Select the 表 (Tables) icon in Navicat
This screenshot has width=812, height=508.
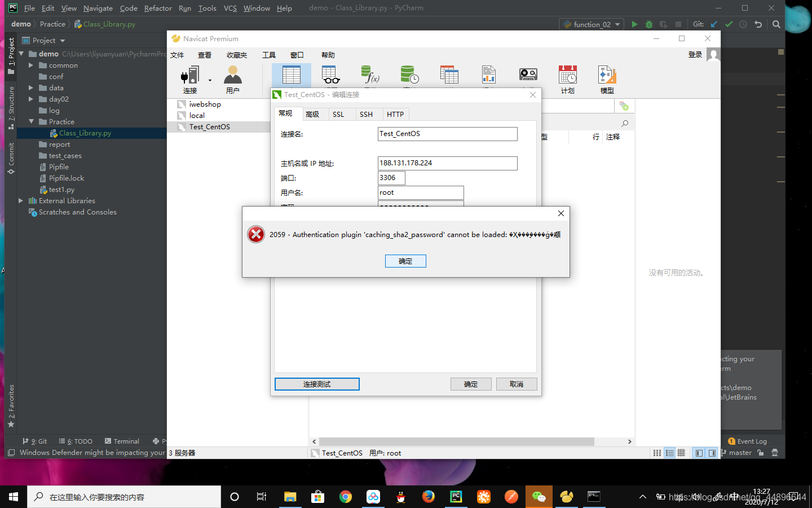pyautogui.click(x=291, y=75)
